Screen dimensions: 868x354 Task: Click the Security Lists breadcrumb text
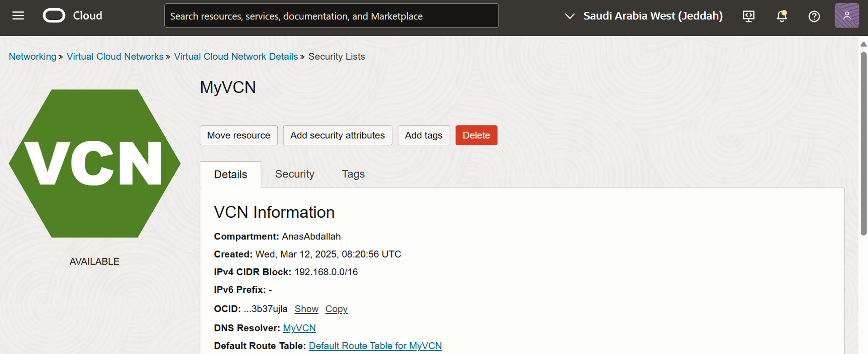coord(337,57)
